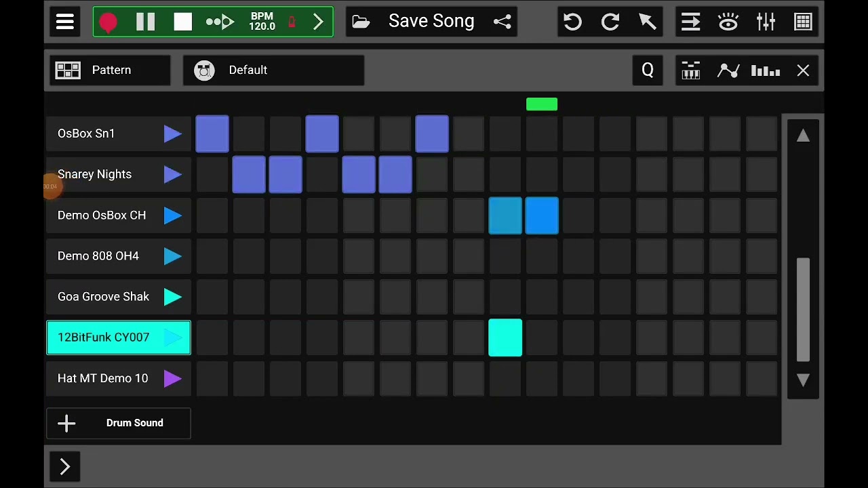Toggle tenth step of Demo OsBox CH row
Viewport: 868px width, 488px height.
(x=542, y=216)
